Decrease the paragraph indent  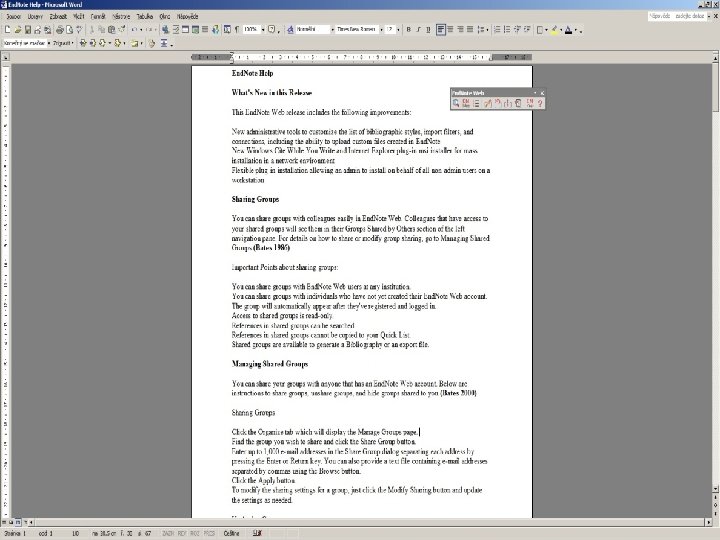(517, 30)
